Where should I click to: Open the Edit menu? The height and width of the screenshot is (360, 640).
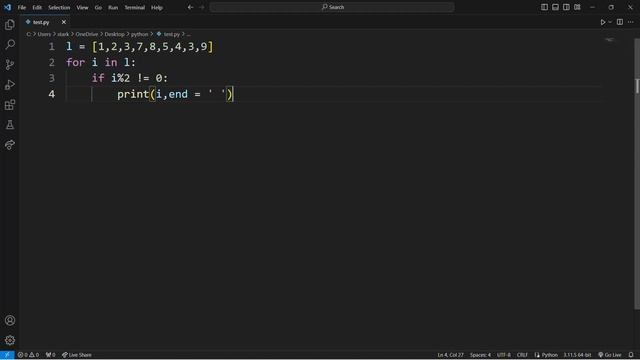(x=37, y=7)
